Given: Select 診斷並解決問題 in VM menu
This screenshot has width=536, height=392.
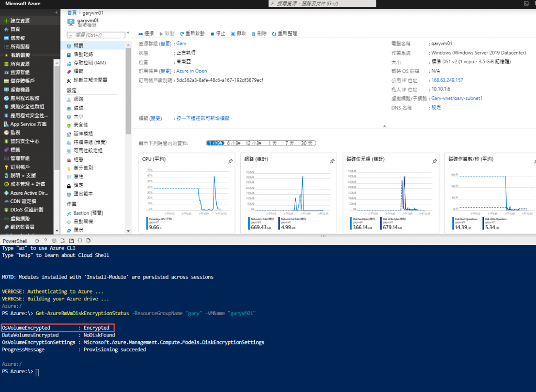Looking at the screenshot, I should (87, 80).
